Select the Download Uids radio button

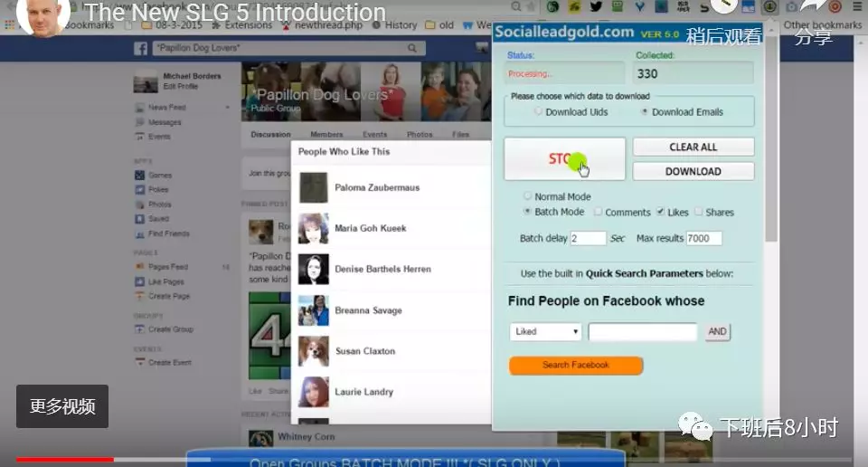tap(537, 111)
